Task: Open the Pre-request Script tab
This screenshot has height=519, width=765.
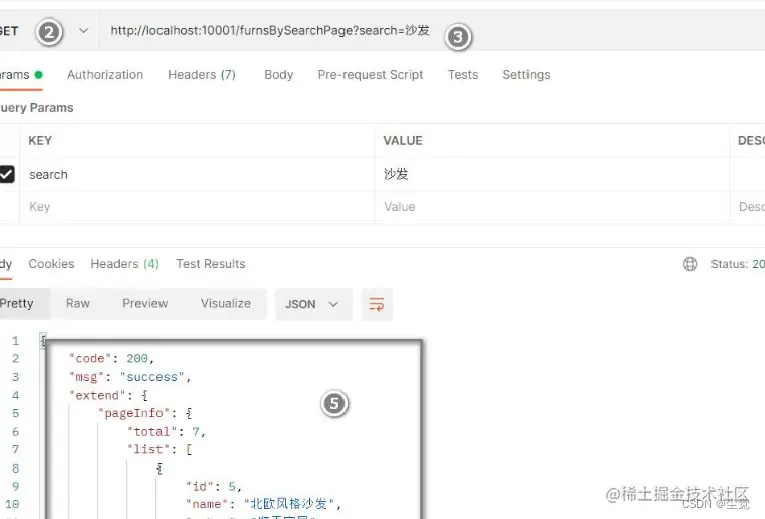Action: point(370,75)
